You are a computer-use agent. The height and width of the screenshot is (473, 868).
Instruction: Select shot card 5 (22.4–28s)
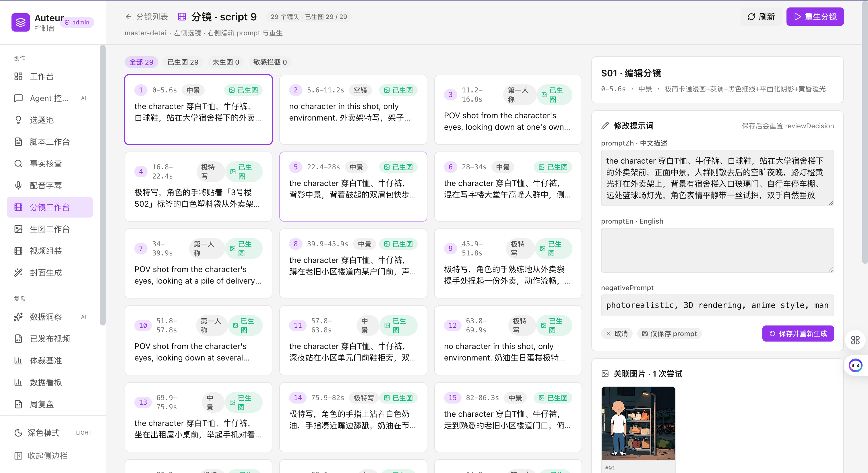(353, 187)
